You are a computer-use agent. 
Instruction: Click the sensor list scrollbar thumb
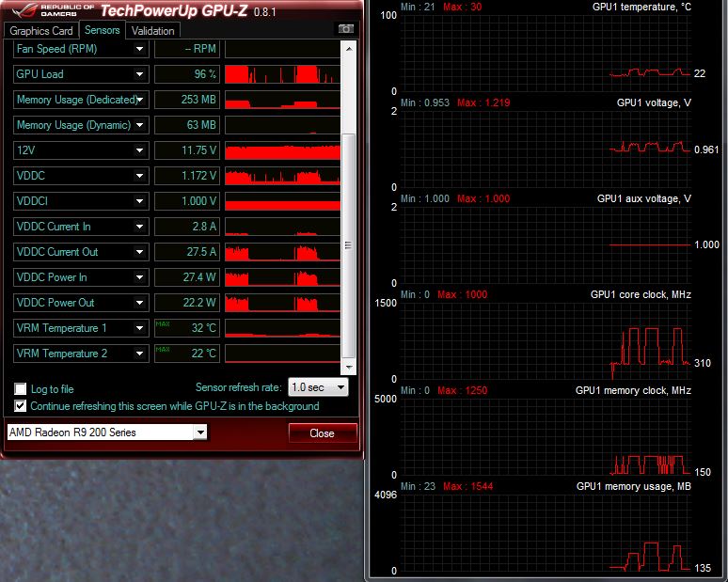[x=349, y=245]
